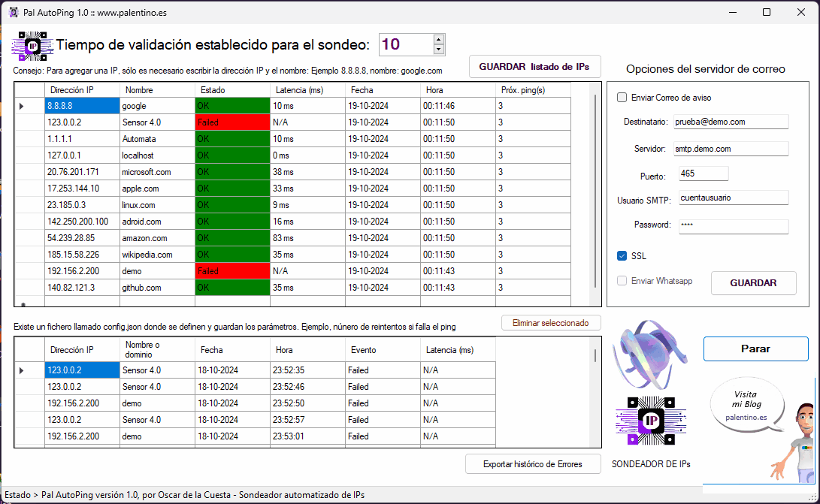Sort by the 'Estado' column header
820x504 pixels.
pos(232,90)
